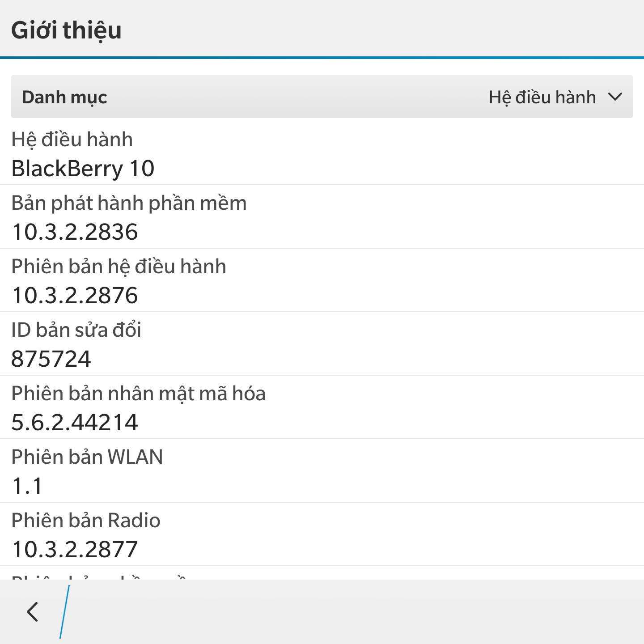
Task: Select the 'ID bản sửa đổi' label
Action: tap(76, 330)
